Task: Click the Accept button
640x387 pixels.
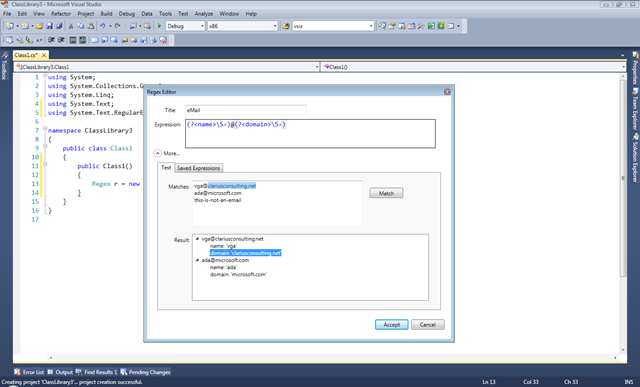Action: pyautogui.click(x=391, y=325)
